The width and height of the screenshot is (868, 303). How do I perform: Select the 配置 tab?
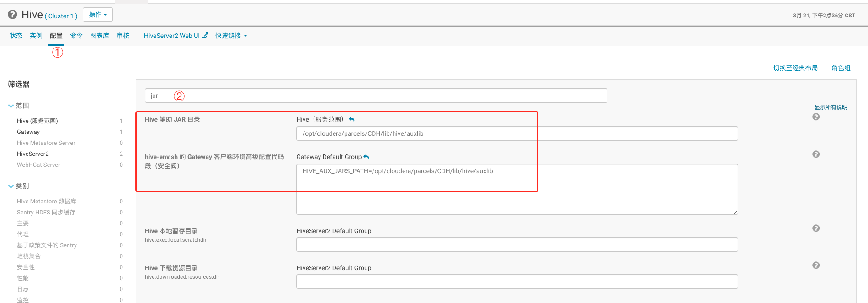tap(56, 36)
